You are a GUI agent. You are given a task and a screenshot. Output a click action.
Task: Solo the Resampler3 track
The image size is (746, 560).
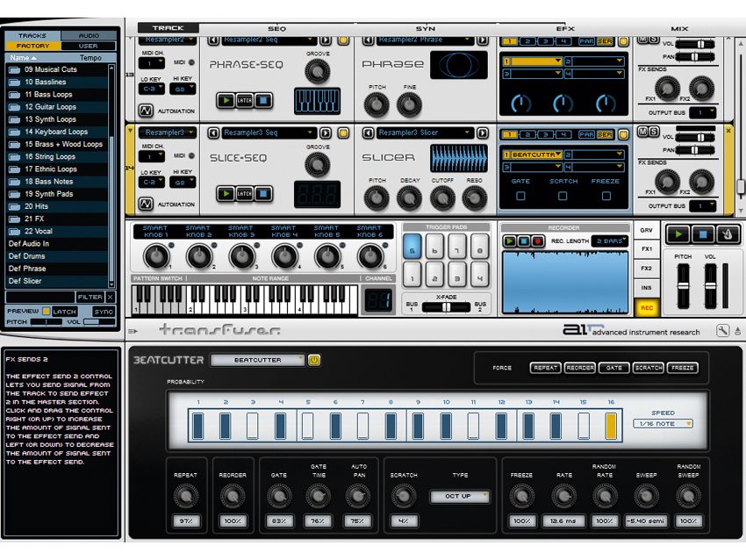pyautogui.click(x=654, y=132)
